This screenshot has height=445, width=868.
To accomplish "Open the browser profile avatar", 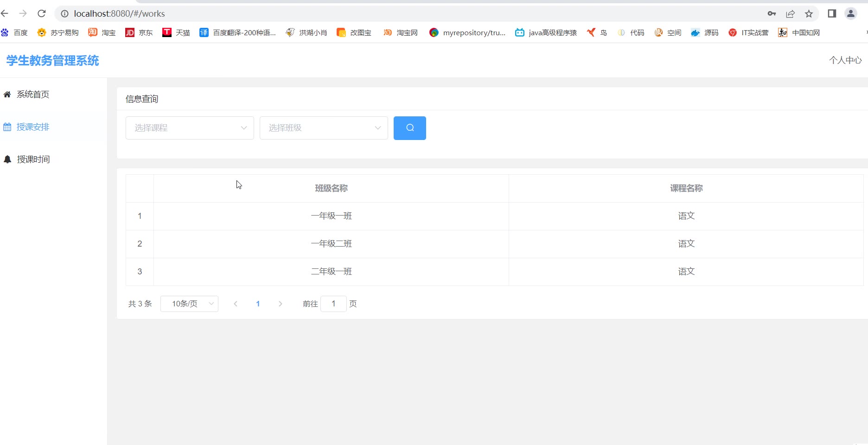I will [851, 13].
